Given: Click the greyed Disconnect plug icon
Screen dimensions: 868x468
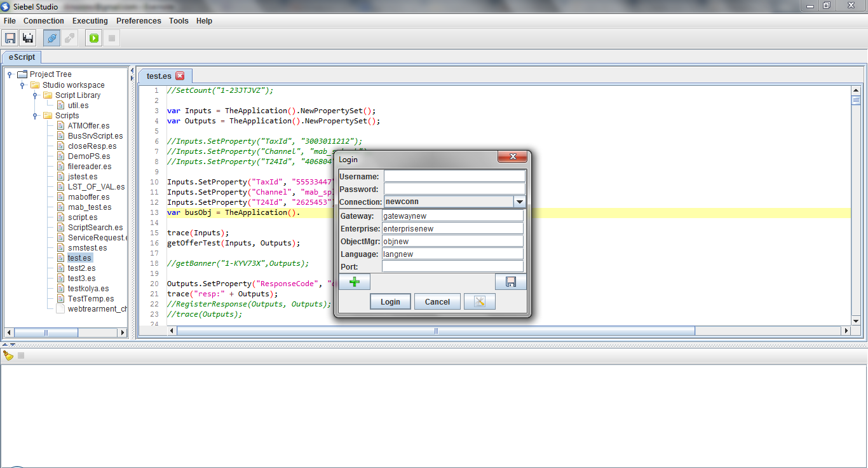Looking at the screenshot, I should tap(70, 38).
